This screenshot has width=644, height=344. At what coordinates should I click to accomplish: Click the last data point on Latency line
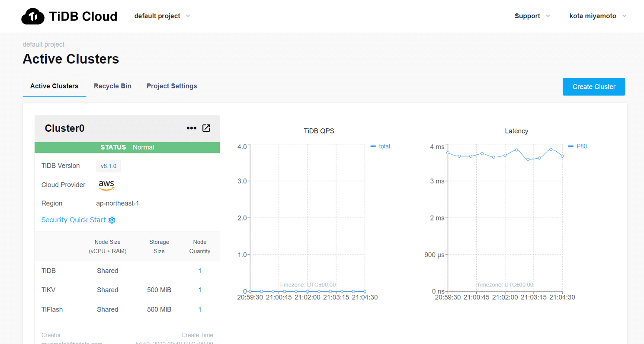click(562, 156)
